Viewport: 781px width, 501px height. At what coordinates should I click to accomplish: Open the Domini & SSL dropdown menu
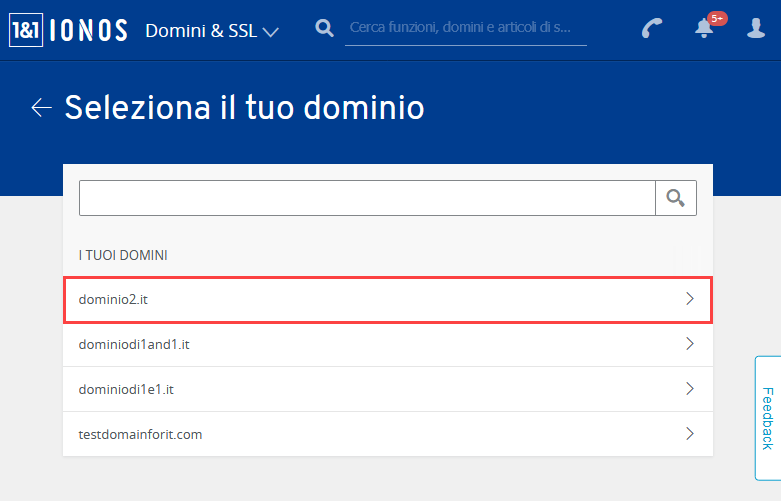click(212, 31)
